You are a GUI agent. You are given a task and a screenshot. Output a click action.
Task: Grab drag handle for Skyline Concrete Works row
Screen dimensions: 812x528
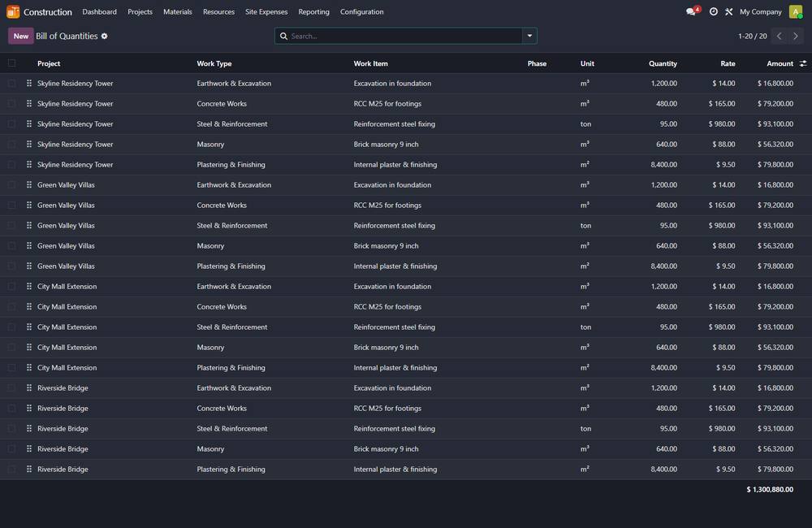click(29, 104)
